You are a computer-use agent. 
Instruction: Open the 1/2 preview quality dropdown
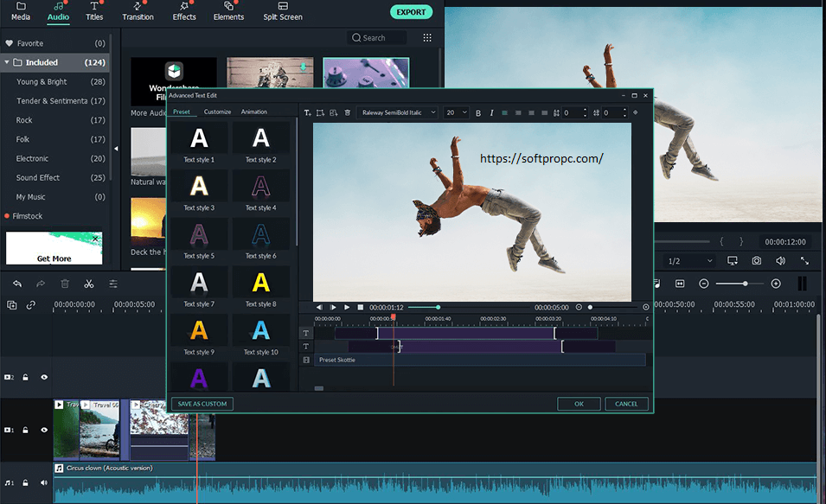[x=689, y=261]
